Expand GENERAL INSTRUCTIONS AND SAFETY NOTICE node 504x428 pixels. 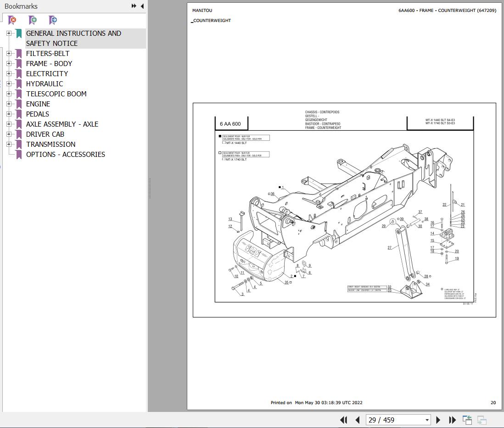point(9,33)
